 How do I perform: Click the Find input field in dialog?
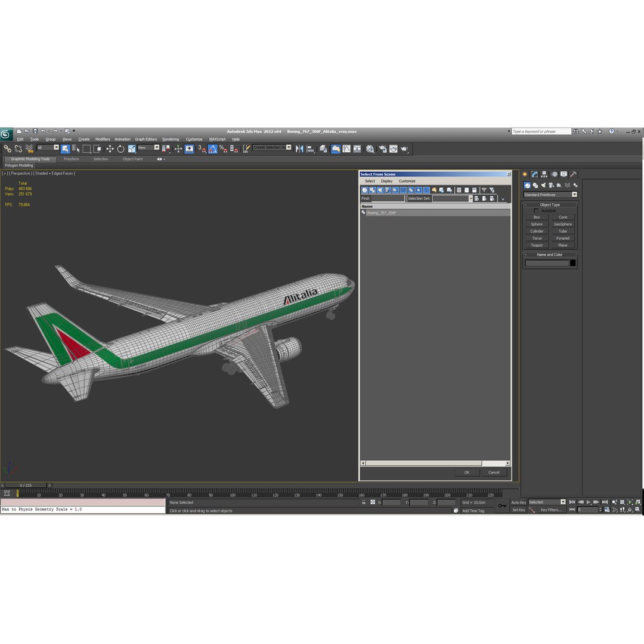click(388, 199)
